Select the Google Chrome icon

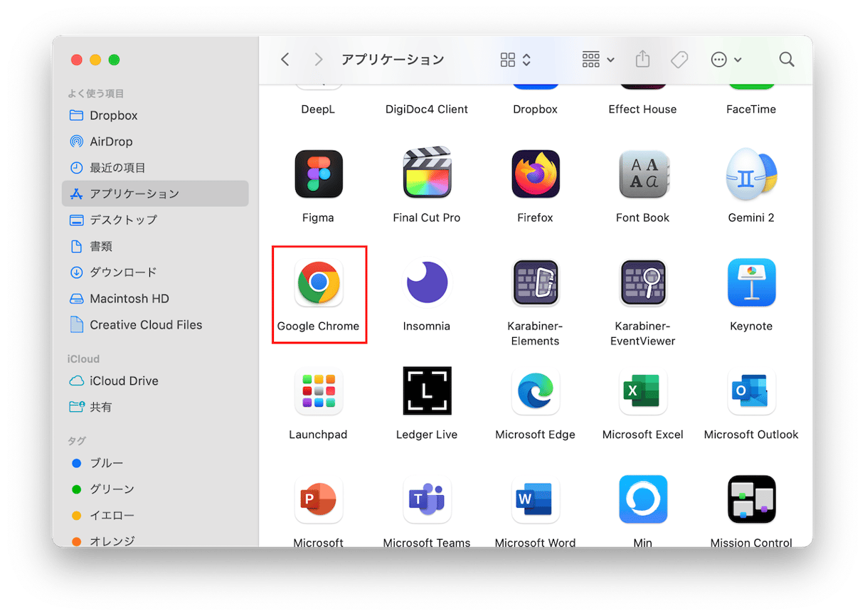(319, 282)
